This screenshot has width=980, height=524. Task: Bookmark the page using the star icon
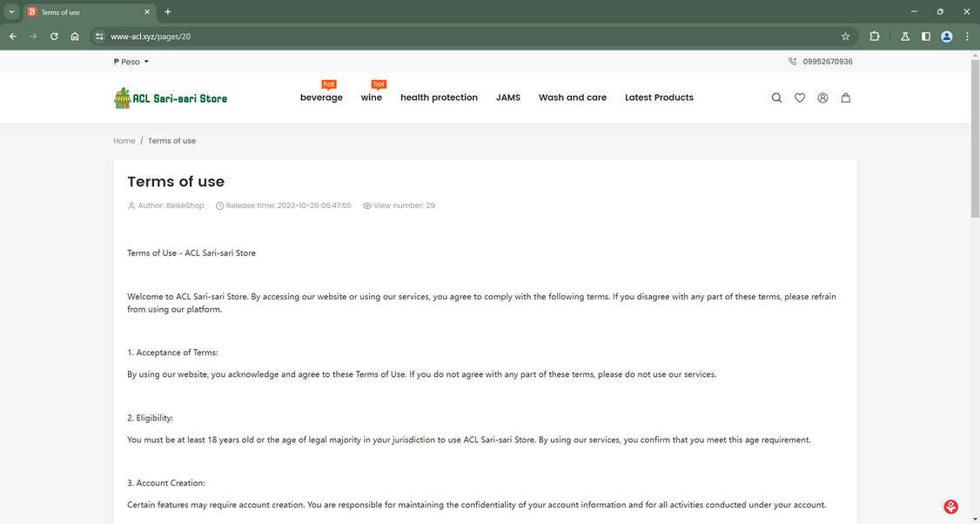coord(844,37)
